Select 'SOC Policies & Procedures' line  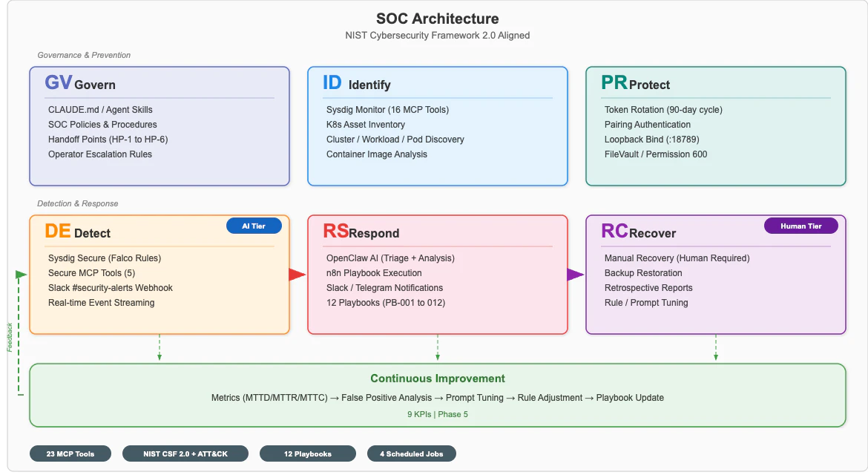(x=102, y=125)
